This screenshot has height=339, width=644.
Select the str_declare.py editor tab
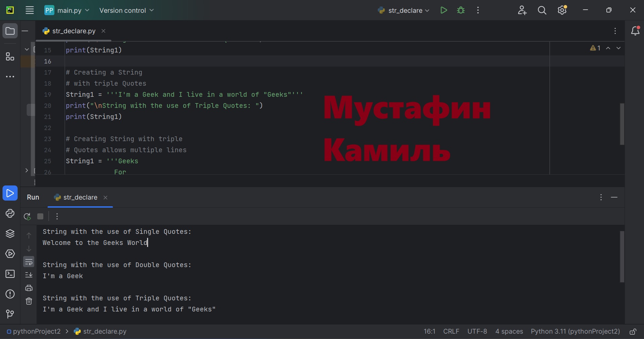[74, 31]
